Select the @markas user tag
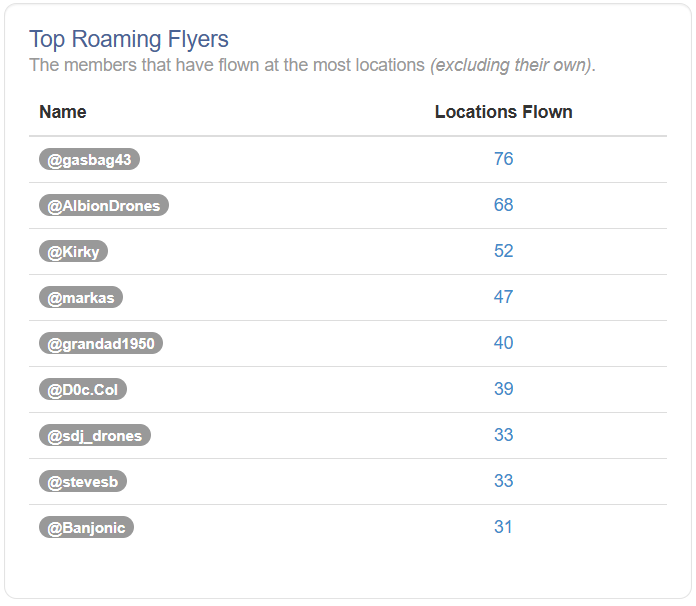The height and width of the screenshot is (606, 696). coord(81,297)
